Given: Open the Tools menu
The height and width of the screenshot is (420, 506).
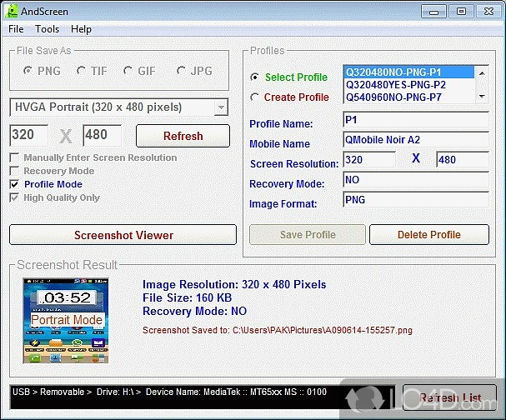Looking at the screenshot, I should (x=48, y=29).
